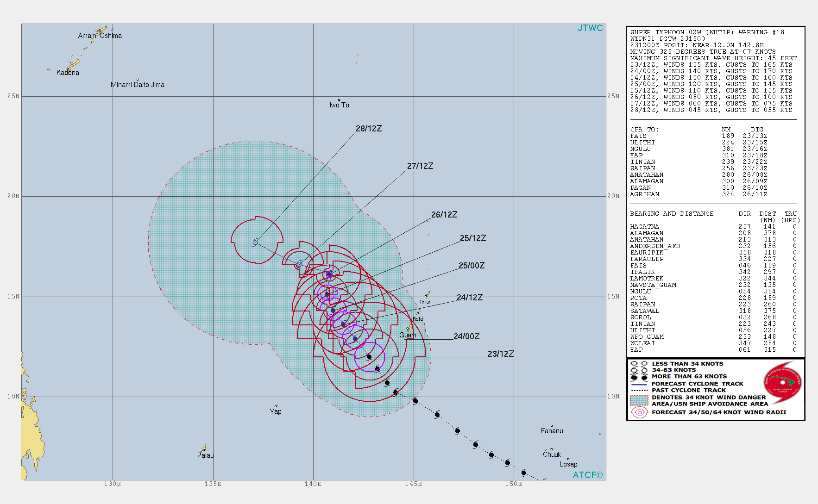The width and height of the screenshot is (818, 504).
Task: Click the 135E longitude axis label
Action: click(213, 484)
